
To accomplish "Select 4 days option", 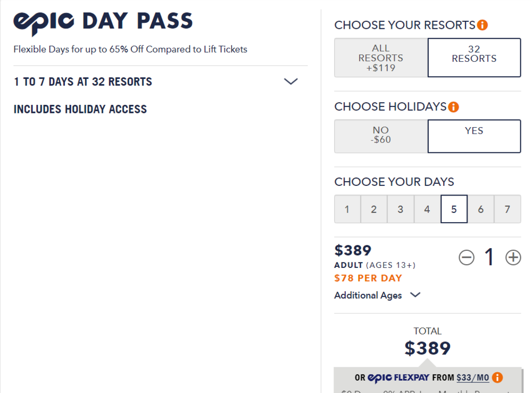I will point(427,209).
